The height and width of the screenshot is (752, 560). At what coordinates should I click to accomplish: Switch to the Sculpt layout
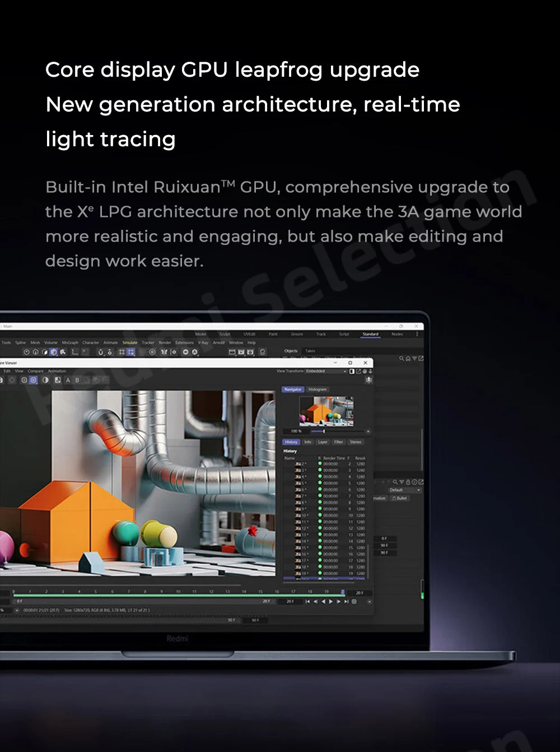click(225, 334)
